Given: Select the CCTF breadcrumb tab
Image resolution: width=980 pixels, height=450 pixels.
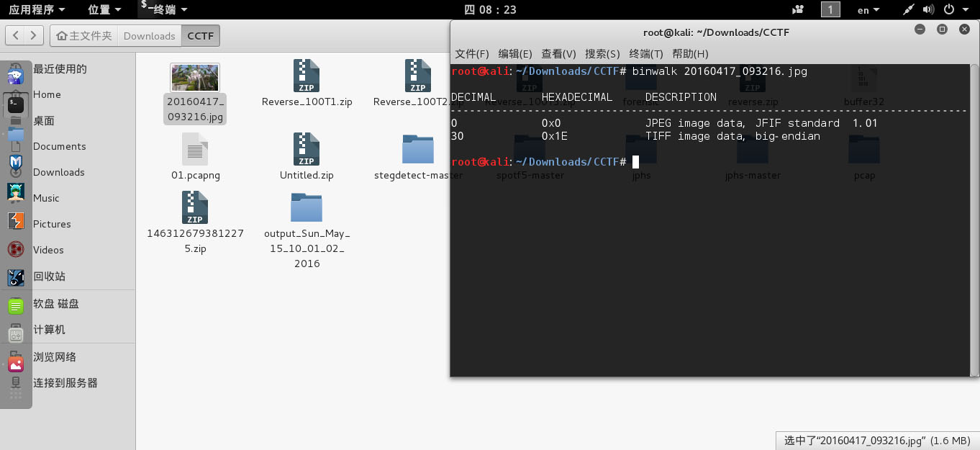Looking at the screenshot, I should coord(200,35).
